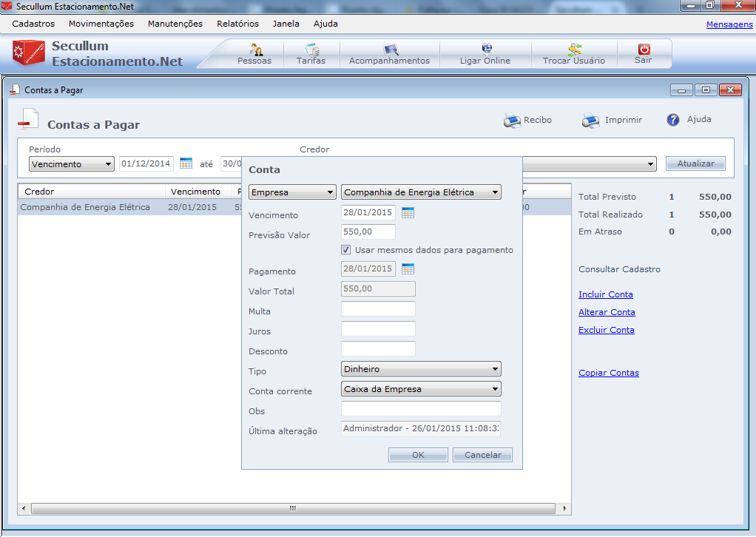The height and width of the screenshot is (537, 756).
Task: Click the Imprimir printer icon
Action: (590, 121)
